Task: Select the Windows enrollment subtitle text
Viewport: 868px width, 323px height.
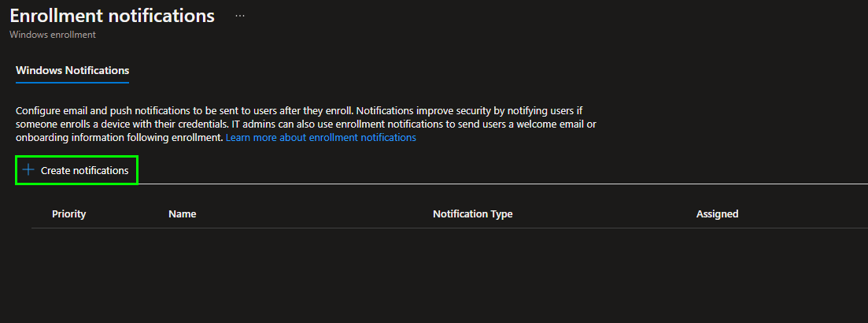Action: click(x=52, y=35)
